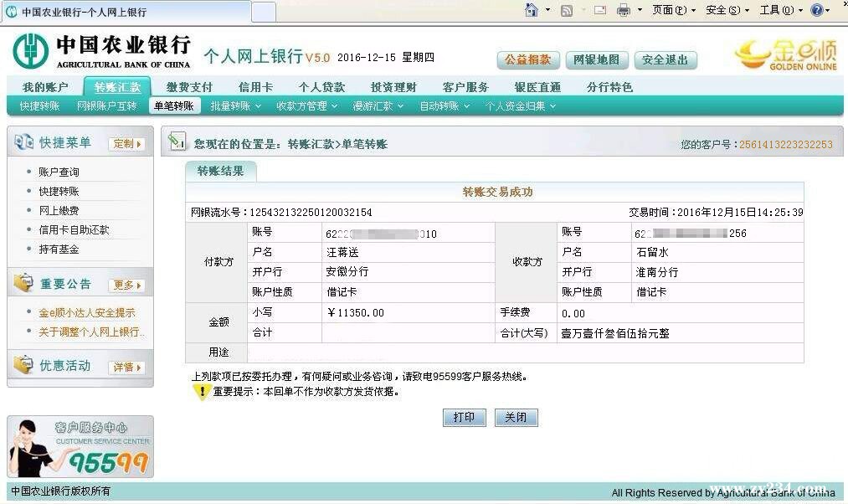Open 网上缴费 in the quick menu
The image size is (848, 504).
(59, 211)
